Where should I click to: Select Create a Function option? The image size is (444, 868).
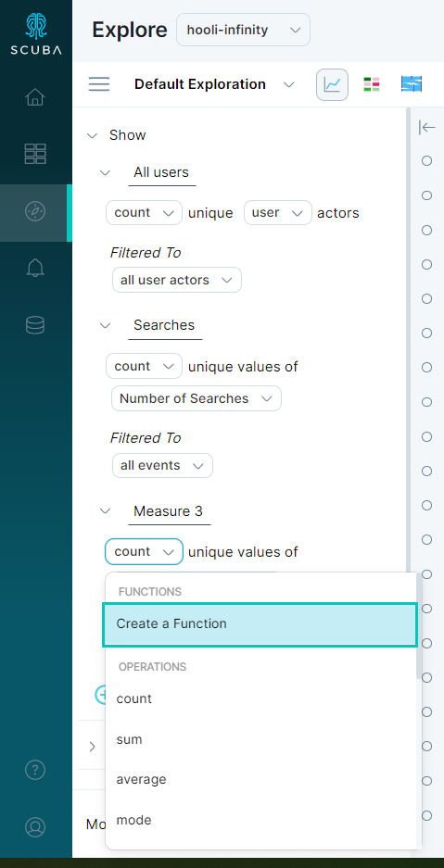pos(260,623)
